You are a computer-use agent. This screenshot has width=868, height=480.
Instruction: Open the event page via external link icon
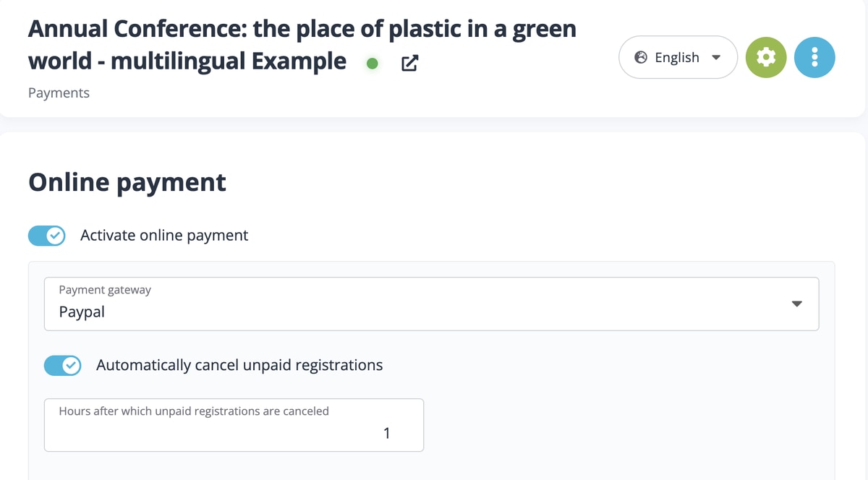point(409,64)
